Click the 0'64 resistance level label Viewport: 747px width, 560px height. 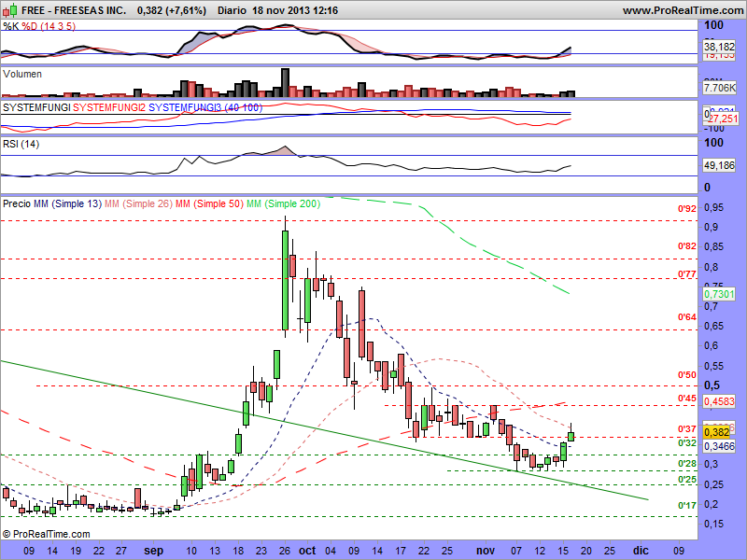687,317
